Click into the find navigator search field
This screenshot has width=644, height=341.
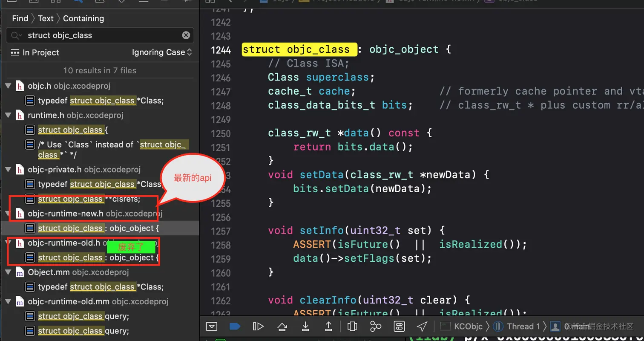point(100,35)
